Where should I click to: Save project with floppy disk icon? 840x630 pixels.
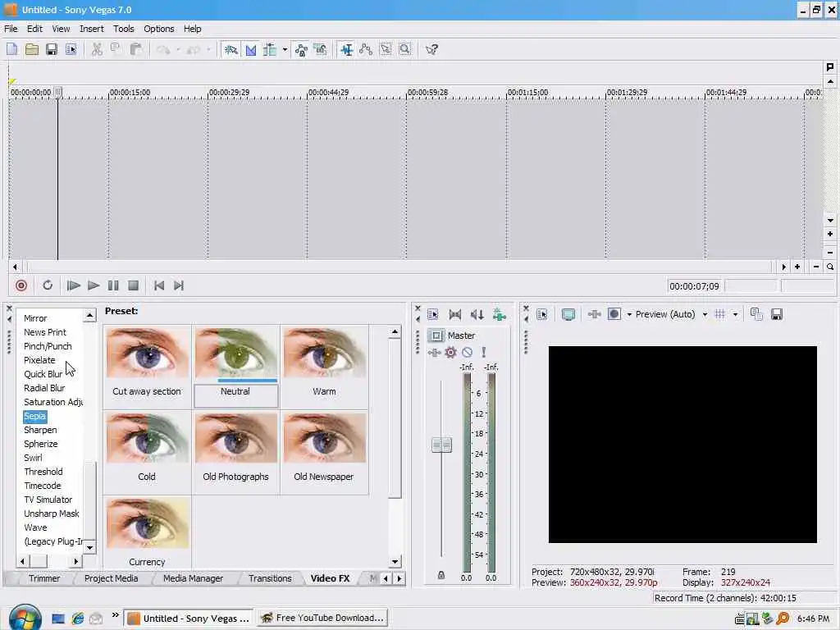coord(52,49)
